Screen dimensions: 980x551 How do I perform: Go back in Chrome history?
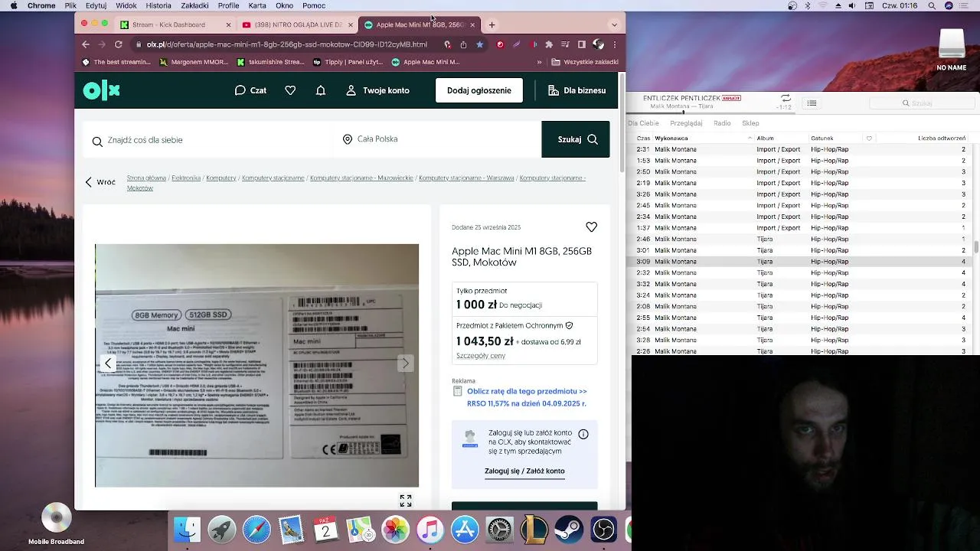click(x=86, y=44)
